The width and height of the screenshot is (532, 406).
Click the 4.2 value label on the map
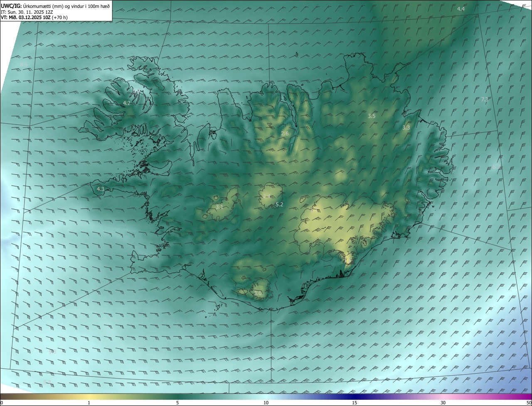pos(126,103)
